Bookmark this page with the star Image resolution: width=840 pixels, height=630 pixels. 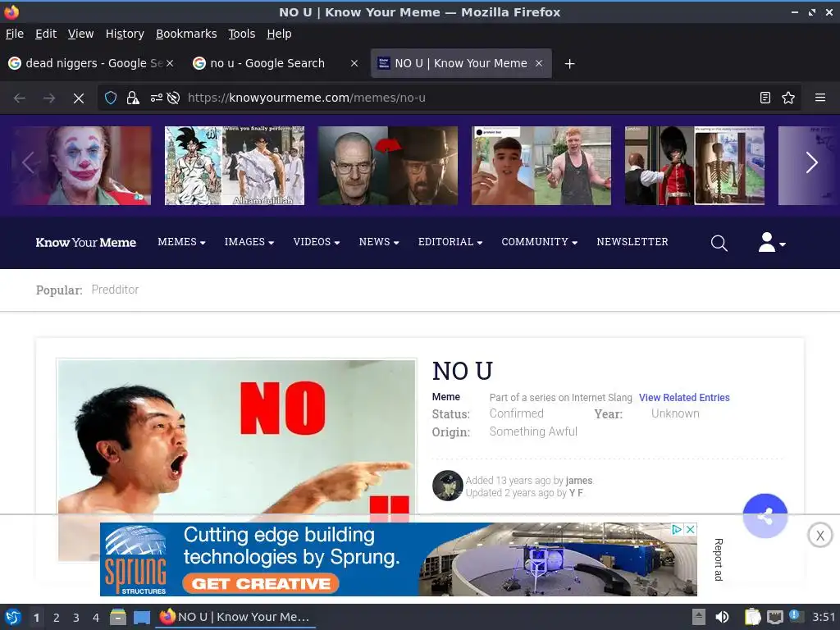tap(788, 98)
